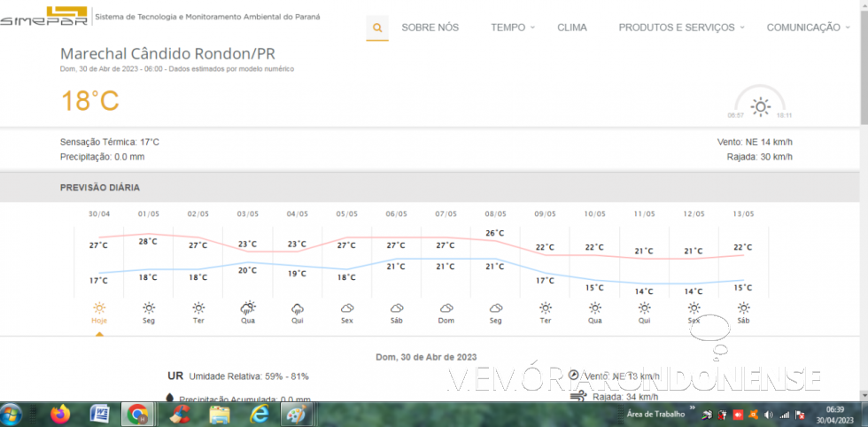This screenshot has width=868, height=427.
Task: Open the CLIMA menu item
Action: [x=572, y=27]
